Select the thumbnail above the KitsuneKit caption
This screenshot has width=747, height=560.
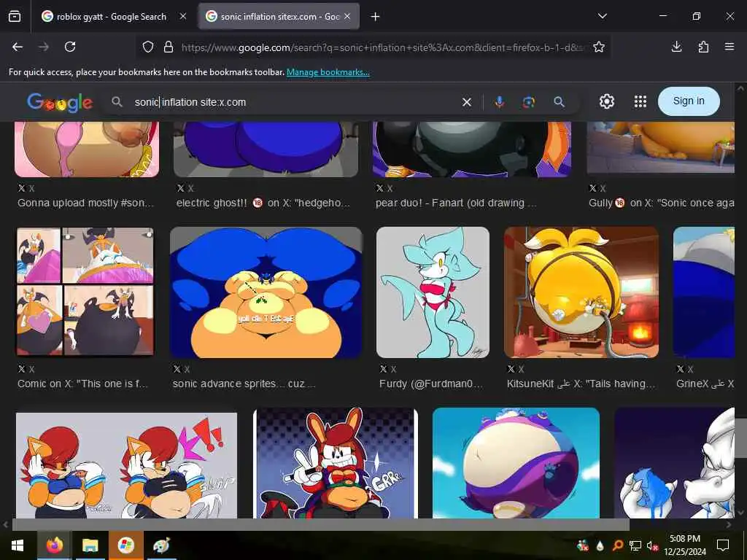(x=581, y=292)
